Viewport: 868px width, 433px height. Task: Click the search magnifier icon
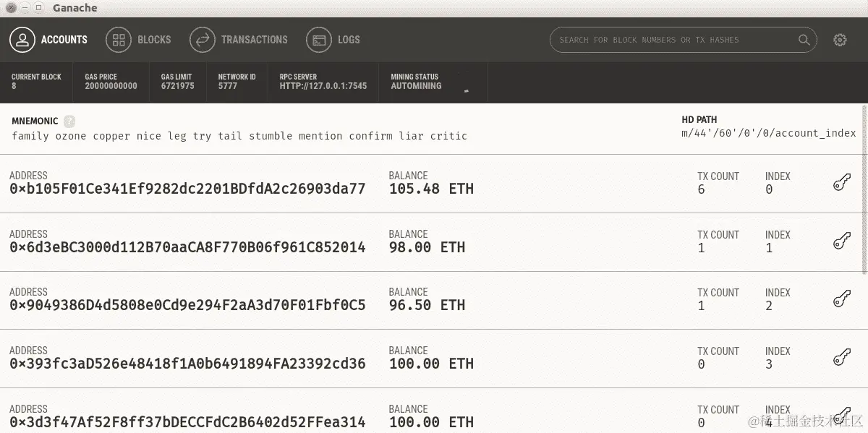[804, 40]
